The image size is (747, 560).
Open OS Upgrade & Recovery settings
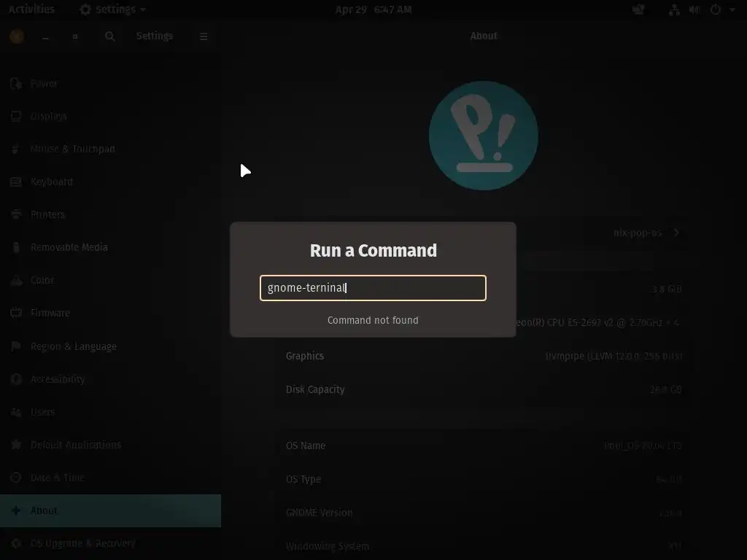coord(111,543)
